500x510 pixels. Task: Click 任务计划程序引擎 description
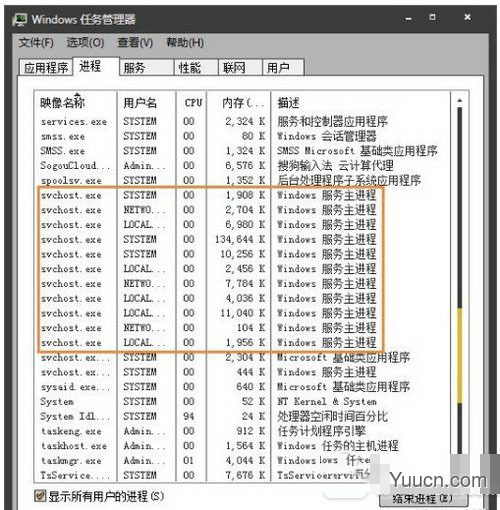(x=321, y=431)
